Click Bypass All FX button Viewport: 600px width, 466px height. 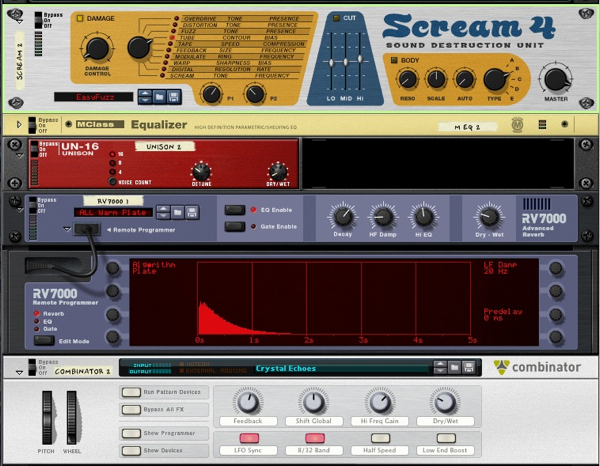[131, 410]
